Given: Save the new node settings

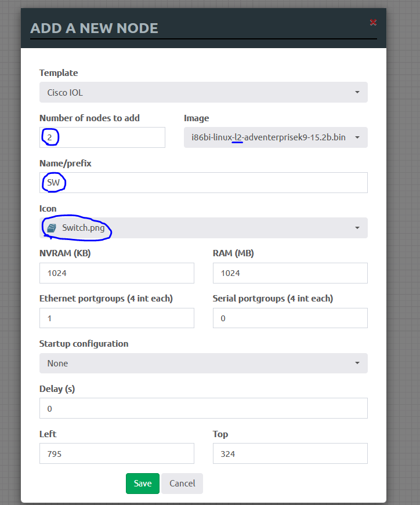Looking at the screenshot, I should (143, 484).
